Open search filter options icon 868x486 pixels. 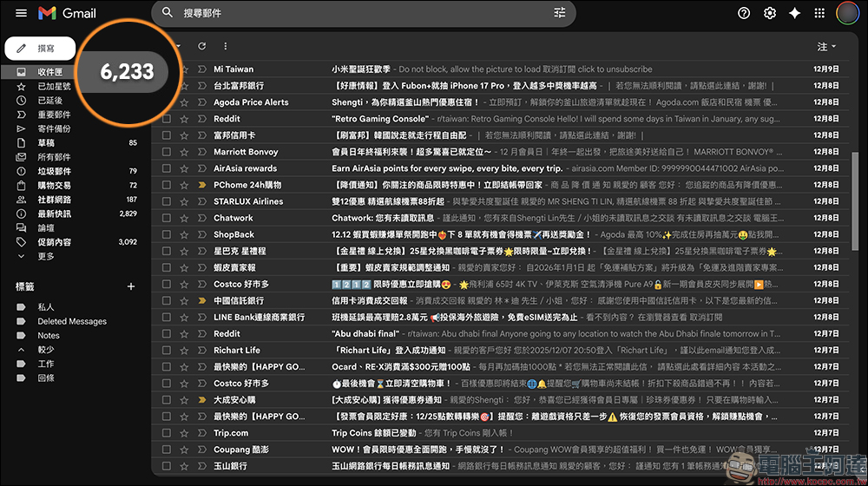[560, 13]
